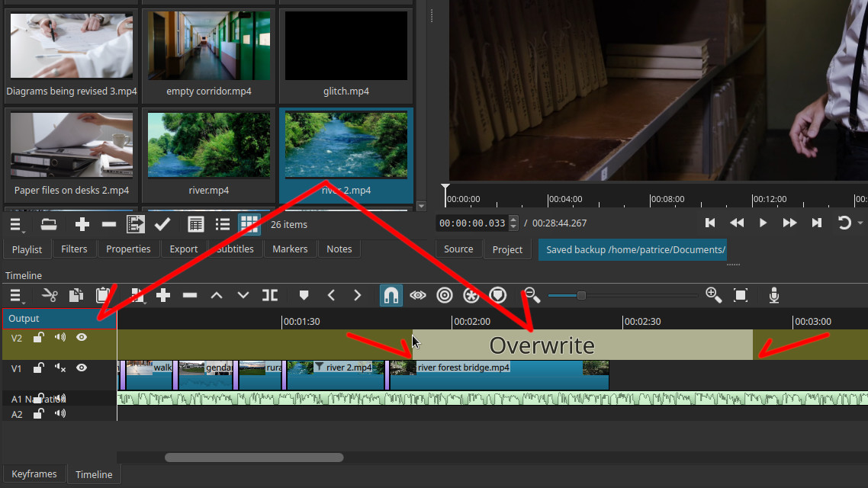Click the split at playhead icon
The height and width of the screenshot is (488, 868).
click(x=270, y=295)
